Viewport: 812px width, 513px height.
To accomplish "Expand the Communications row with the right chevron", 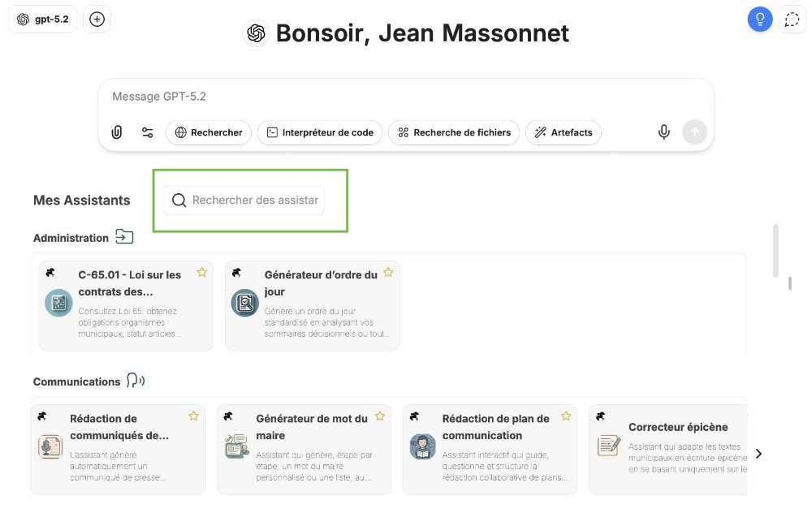I will coord(758,455).
